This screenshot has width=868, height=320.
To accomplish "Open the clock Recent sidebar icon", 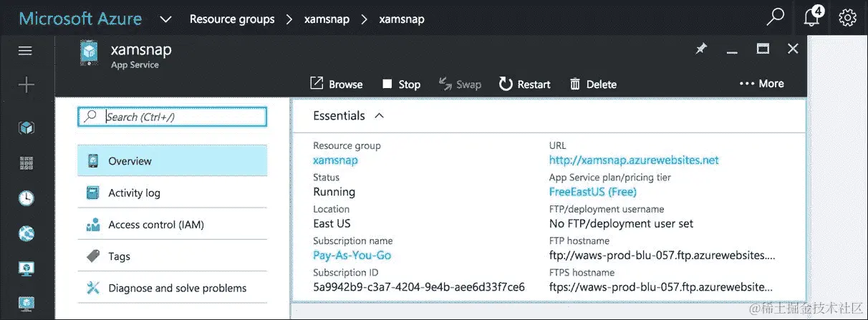I will [x=26, y=198].
